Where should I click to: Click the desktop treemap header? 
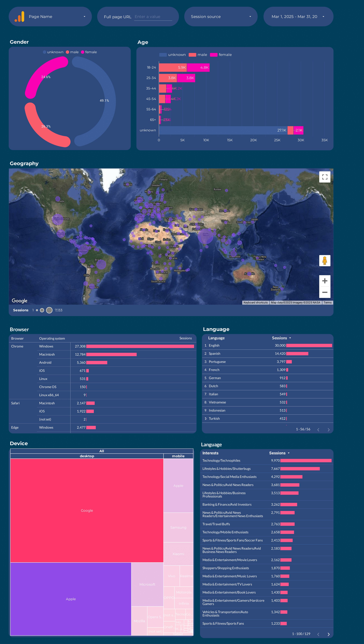[87, 456]
